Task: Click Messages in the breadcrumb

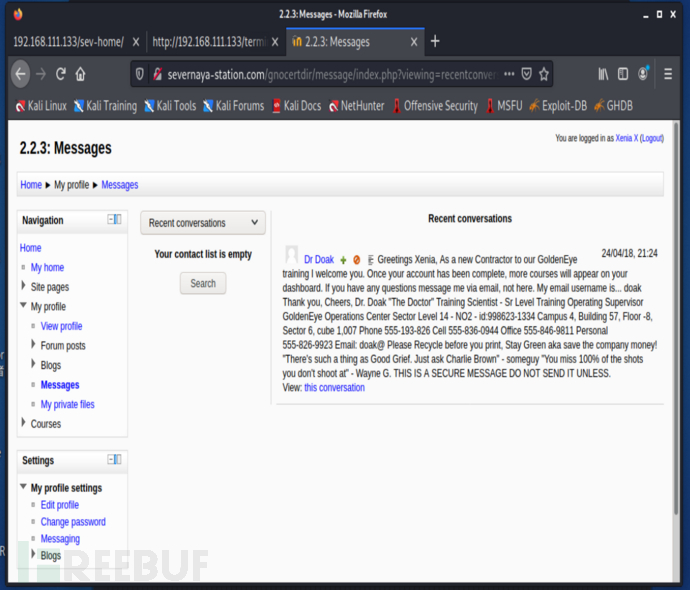Action: [120, 185]
